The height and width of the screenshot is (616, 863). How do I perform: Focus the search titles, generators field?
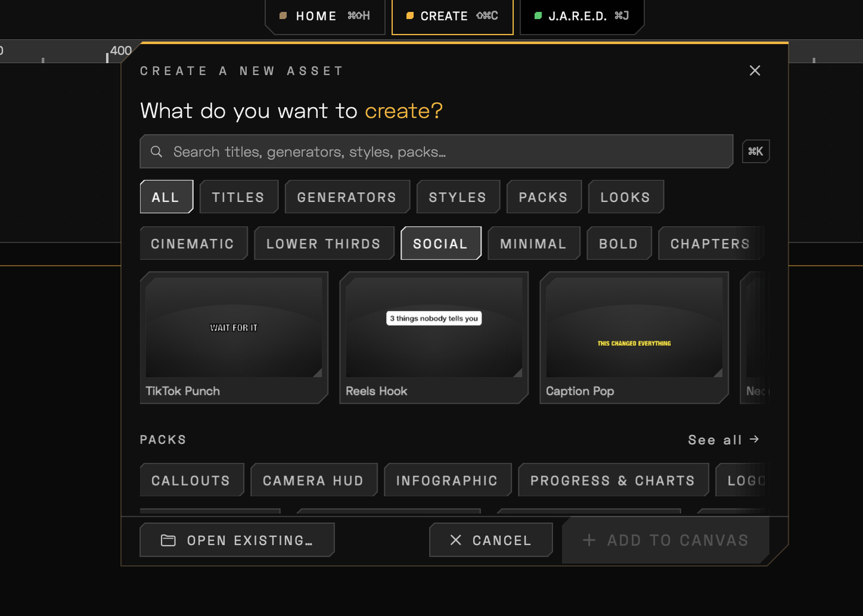(x=436, y=152)
